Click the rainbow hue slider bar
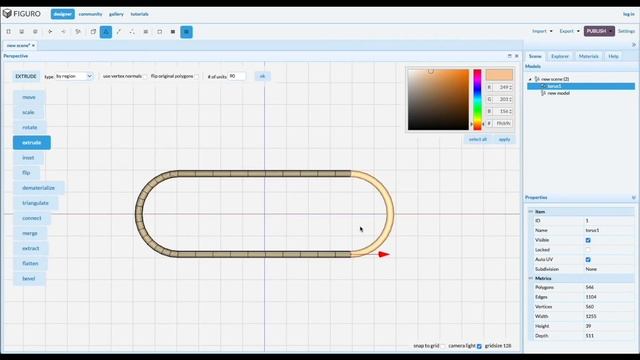The image size is (640, 360). 477,100
